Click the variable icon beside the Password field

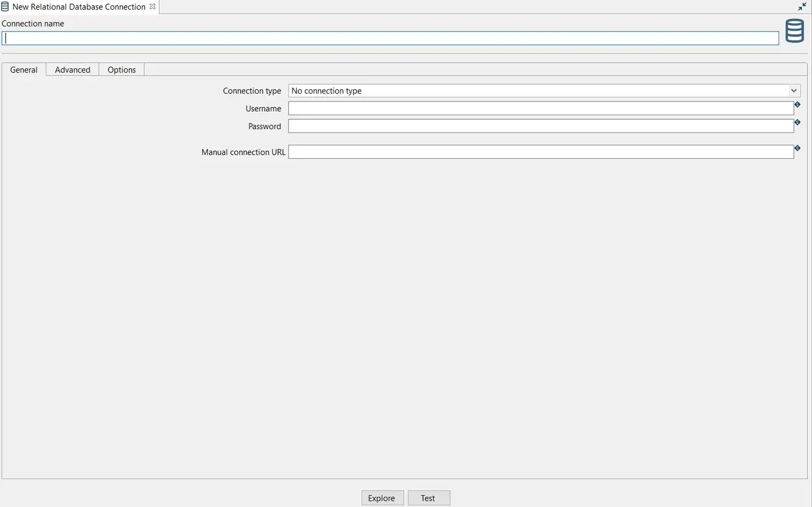pyautogui.click(x=797, y=122)
